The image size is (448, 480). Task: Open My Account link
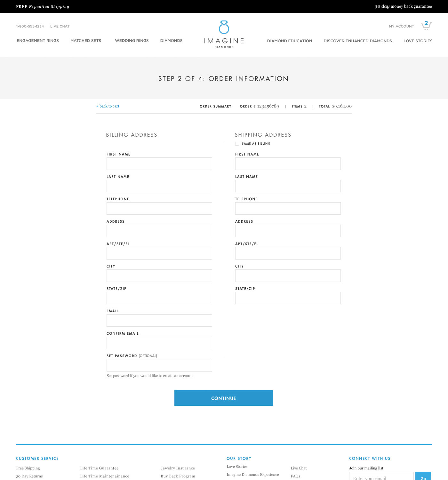click(401, 26)
